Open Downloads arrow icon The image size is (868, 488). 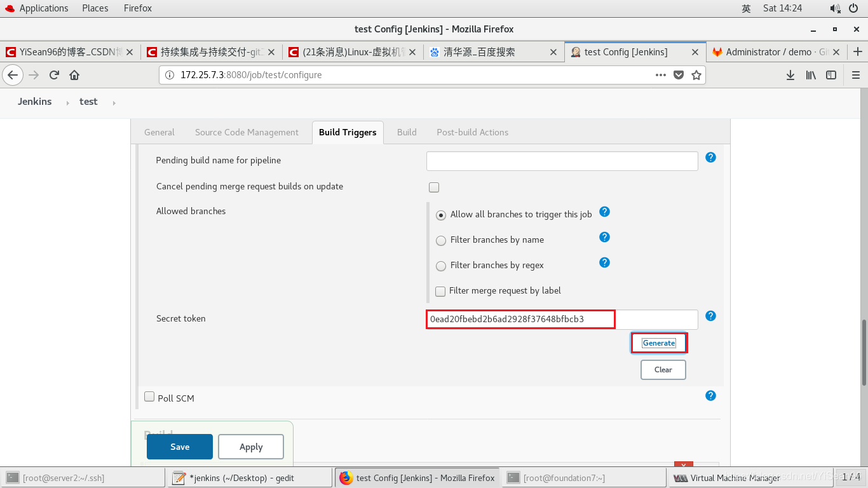[x=790, y=75]
